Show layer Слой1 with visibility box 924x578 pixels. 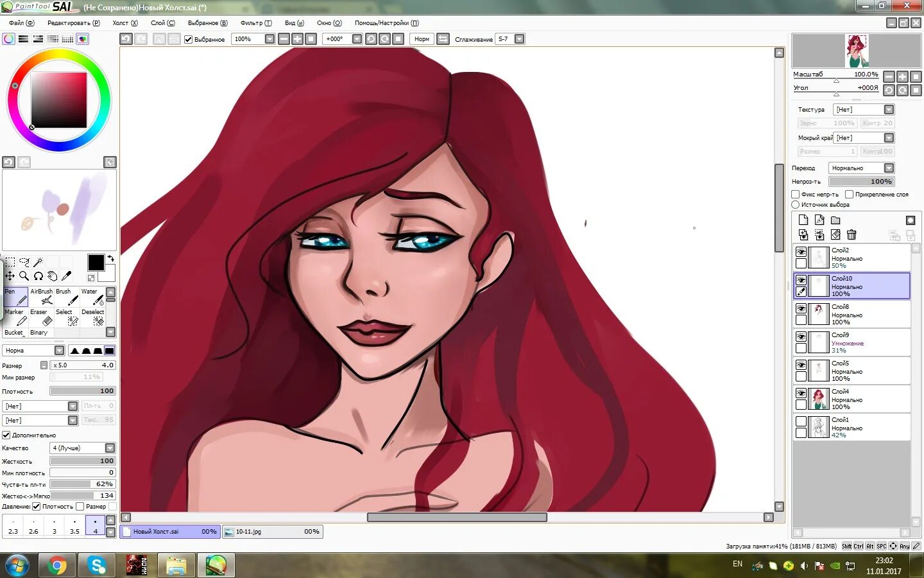(x=801, y=422)
